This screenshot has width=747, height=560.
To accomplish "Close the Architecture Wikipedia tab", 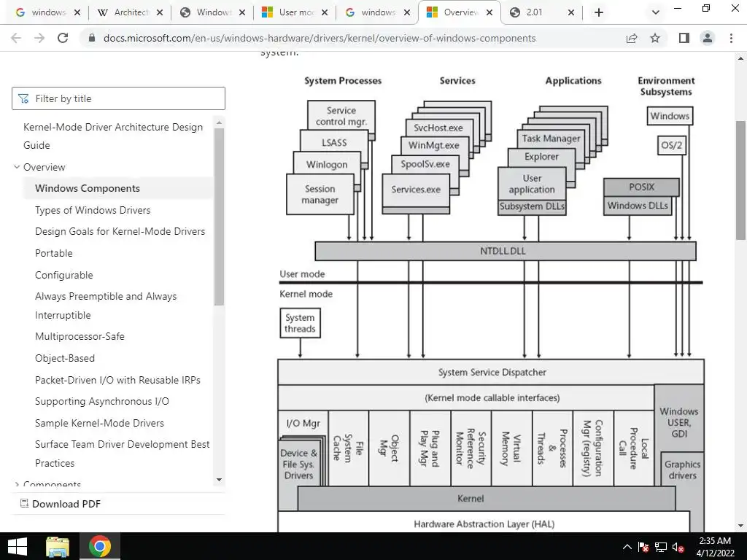I will [x=160, y=12].
